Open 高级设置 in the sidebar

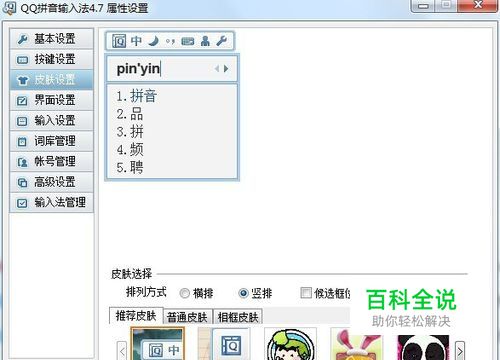pyautogui.click(x=52, y=182)
